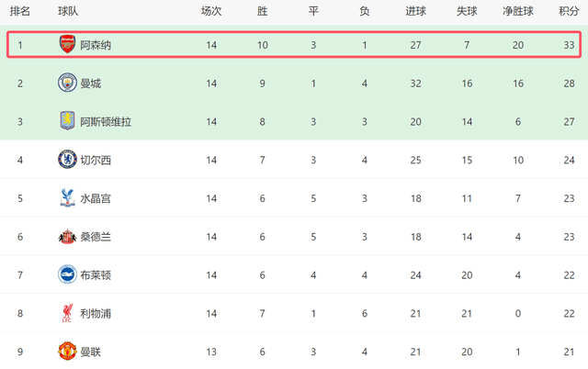Click the Sunderland club crest icon

point(66,236)
